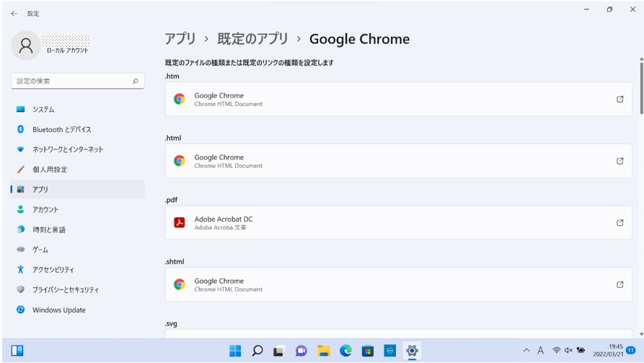Open Time and language settings
The width and height of the screenshot is (644, 363).
(78, 229)
